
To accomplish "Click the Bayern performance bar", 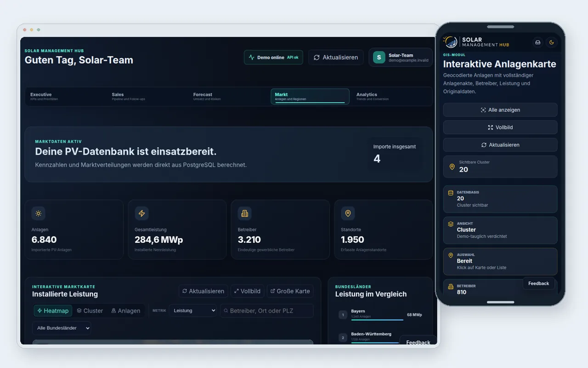I will tap(377, 320).
